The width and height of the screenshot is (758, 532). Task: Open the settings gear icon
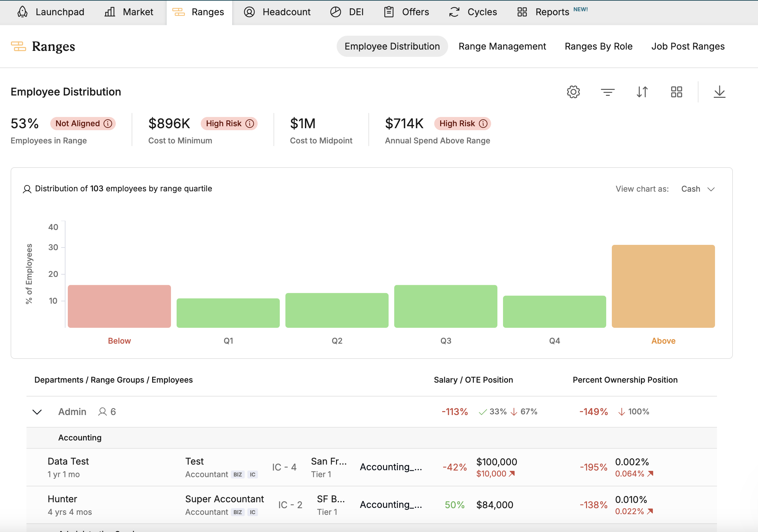point(573,92)
